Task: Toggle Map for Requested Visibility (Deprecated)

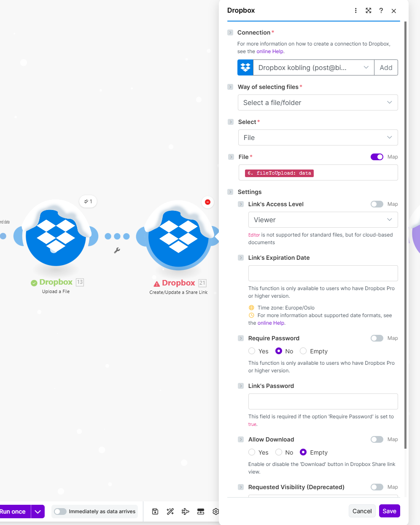Action: [377, 487]
